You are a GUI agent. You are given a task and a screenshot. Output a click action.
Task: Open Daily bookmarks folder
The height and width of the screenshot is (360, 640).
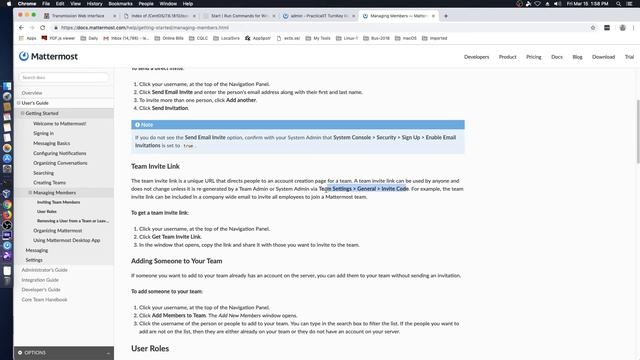pyautogui.click(x=89, y=38)
